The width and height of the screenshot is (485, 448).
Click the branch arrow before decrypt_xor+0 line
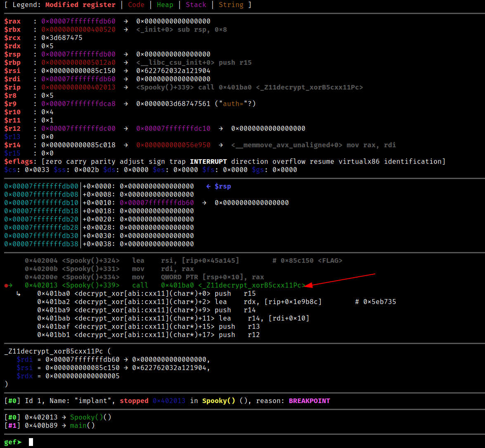pyautogui.click(x=19, y=294)
